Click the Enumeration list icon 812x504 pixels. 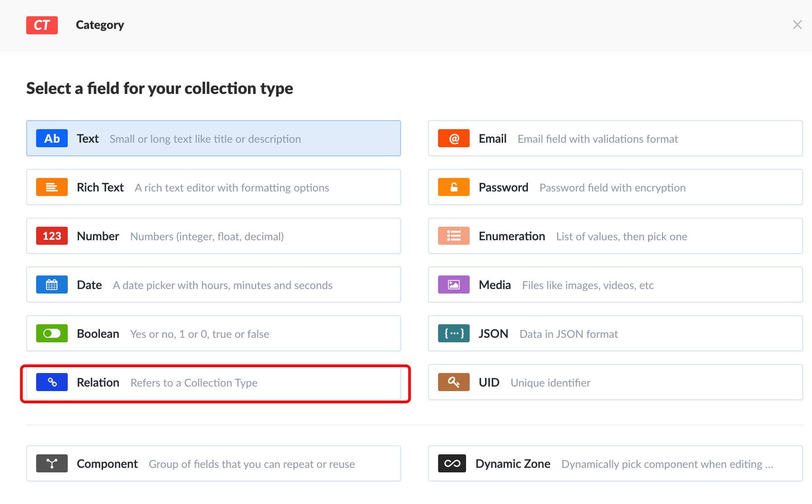tap(454, 236)
